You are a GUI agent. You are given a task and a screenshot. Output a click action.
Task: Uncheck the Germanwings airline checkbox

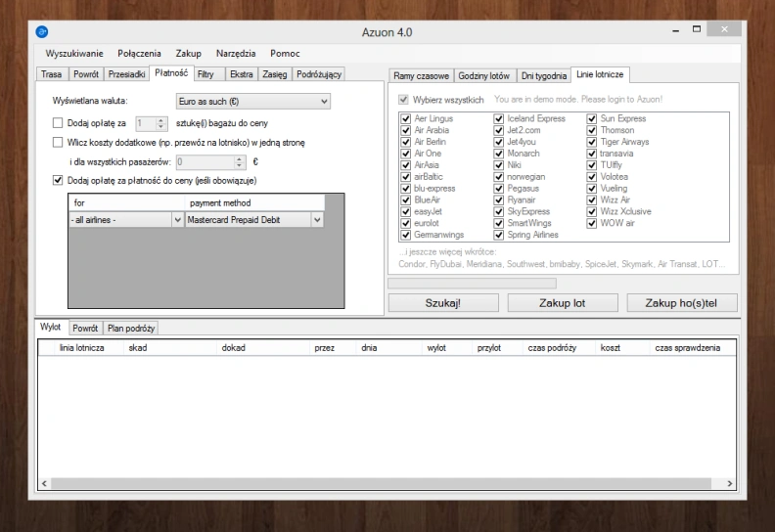[x=406, y=235]
